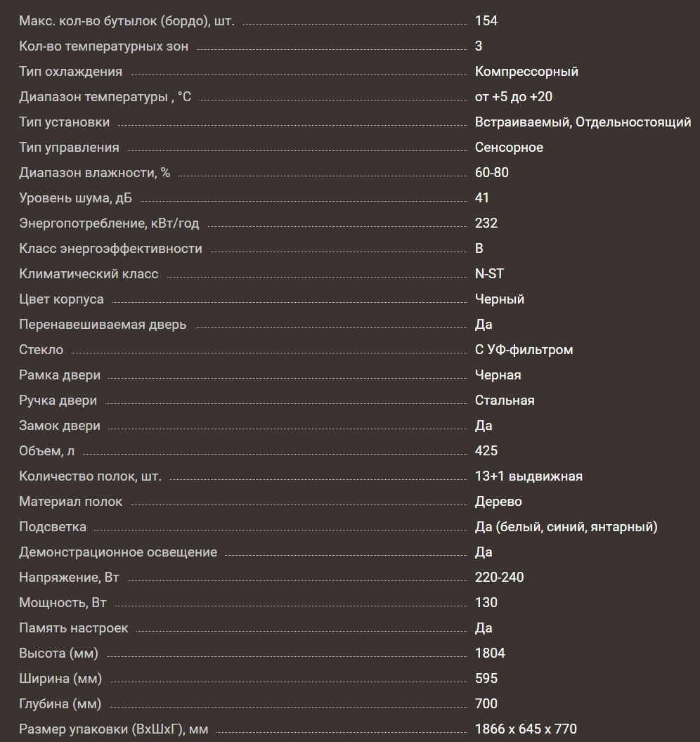The image size is (700, 742).
Task: Click the temperature range 'от +5 до +20'
Action: (x=513, y=97)
